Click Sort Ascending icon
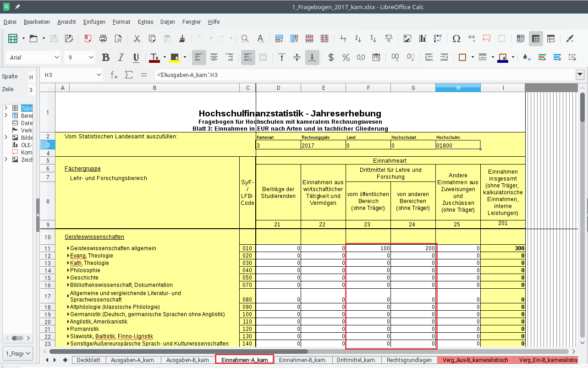 tap(358, 38)
